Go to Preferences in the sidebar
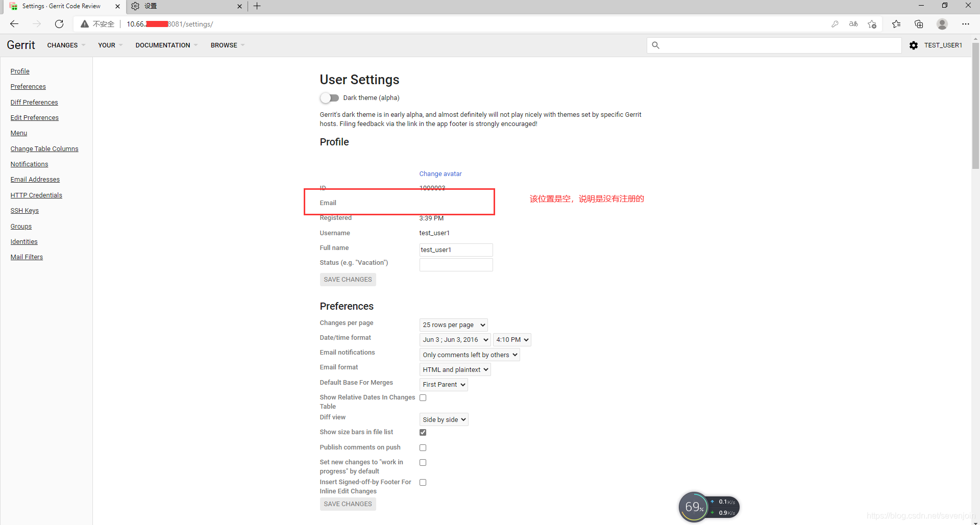The image size is (980, 525). (28, 87)
